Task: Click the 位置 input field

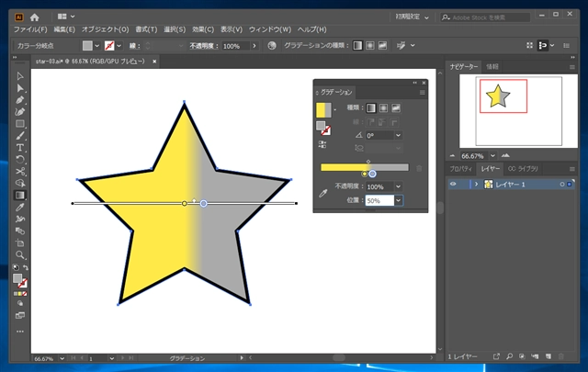Action: coord(379,200)
